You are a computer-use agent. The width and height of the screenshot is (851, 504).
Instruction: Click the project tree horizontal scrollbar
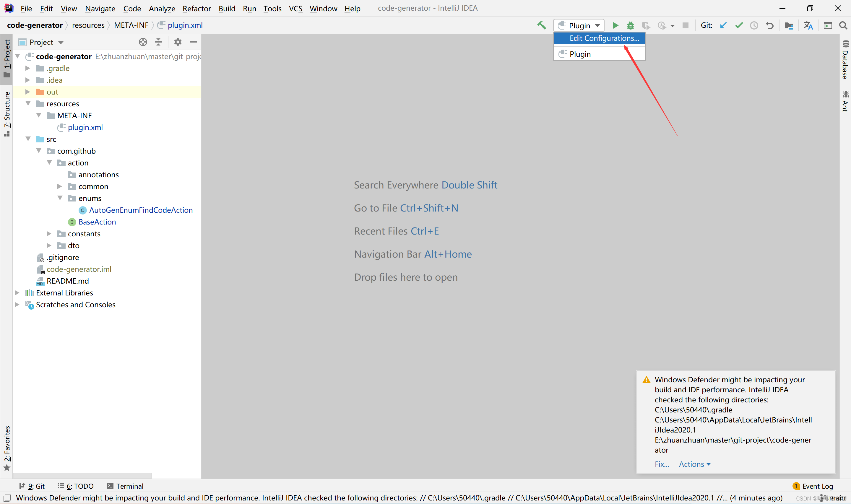coord(82,475)
